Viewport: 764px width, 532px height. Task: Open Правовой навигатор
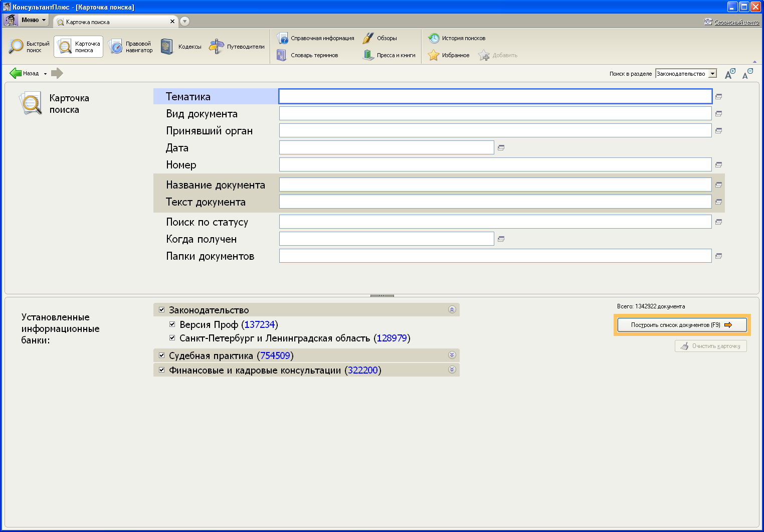pos(130,47)
